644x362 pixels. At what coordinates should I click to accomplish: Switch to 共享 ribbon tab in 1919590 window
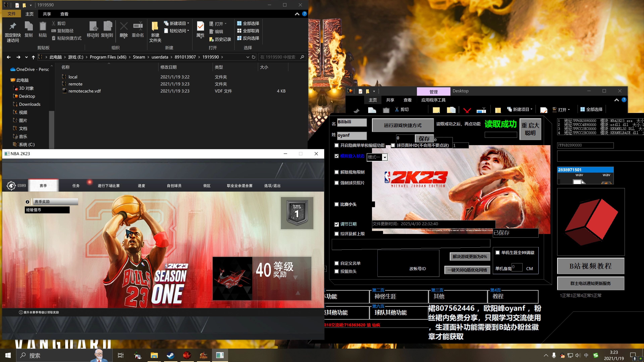click(47, 14)
